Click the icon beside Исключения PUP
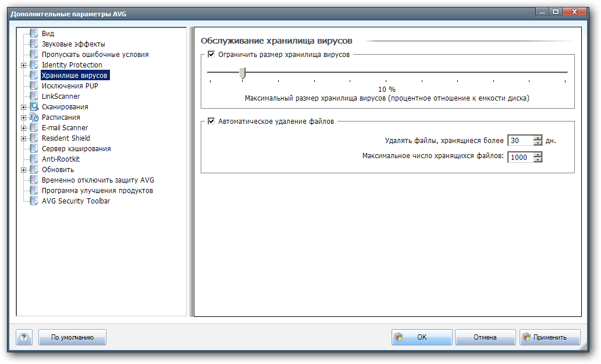This screenshot has width=601, height=364. [34, 86]
